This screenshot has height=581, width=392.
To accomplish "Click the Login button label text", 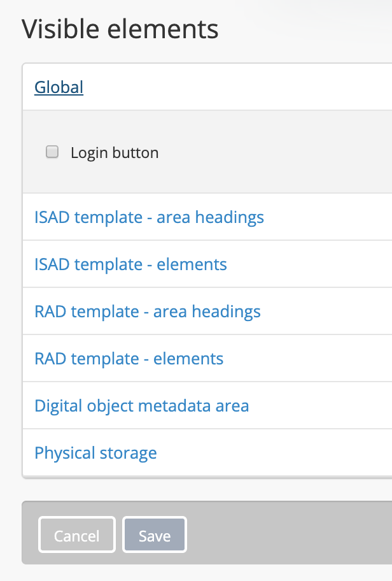I will (x=115, y=153).
